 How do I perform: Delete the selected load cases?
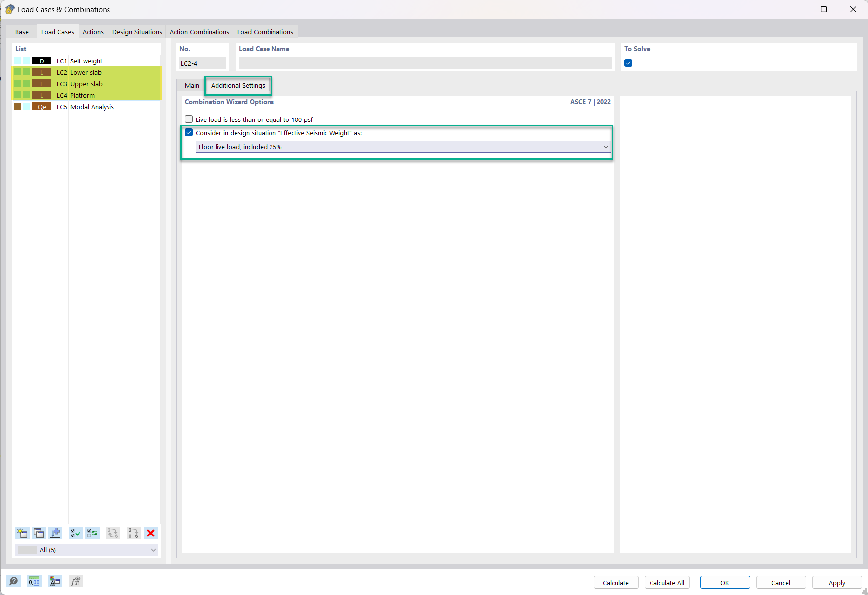(151, 533)
